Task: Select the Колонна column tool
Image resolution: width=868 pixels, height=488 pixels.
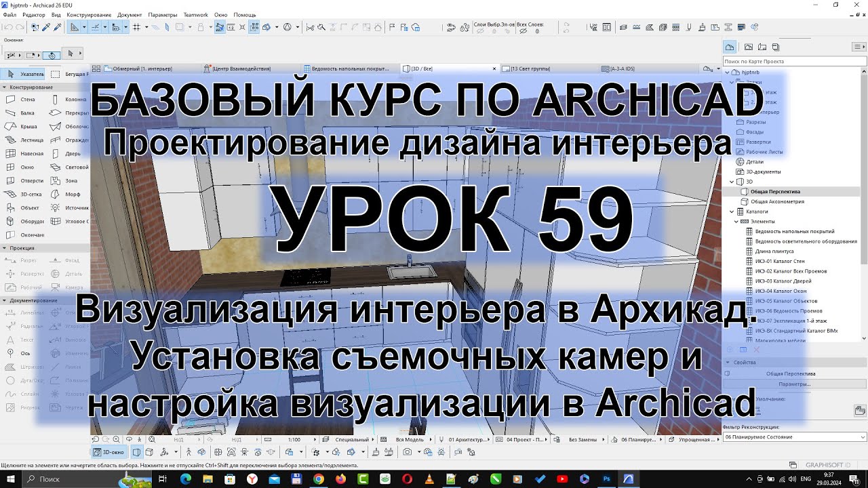Action: (69, 100)
